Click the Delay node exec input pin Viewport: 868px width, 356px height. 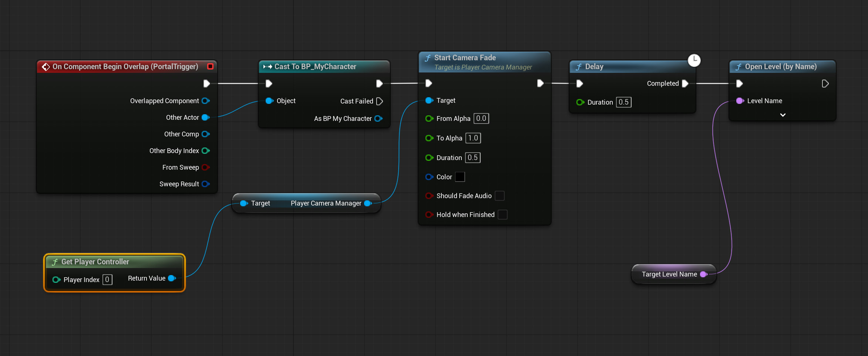click(580, 84)
